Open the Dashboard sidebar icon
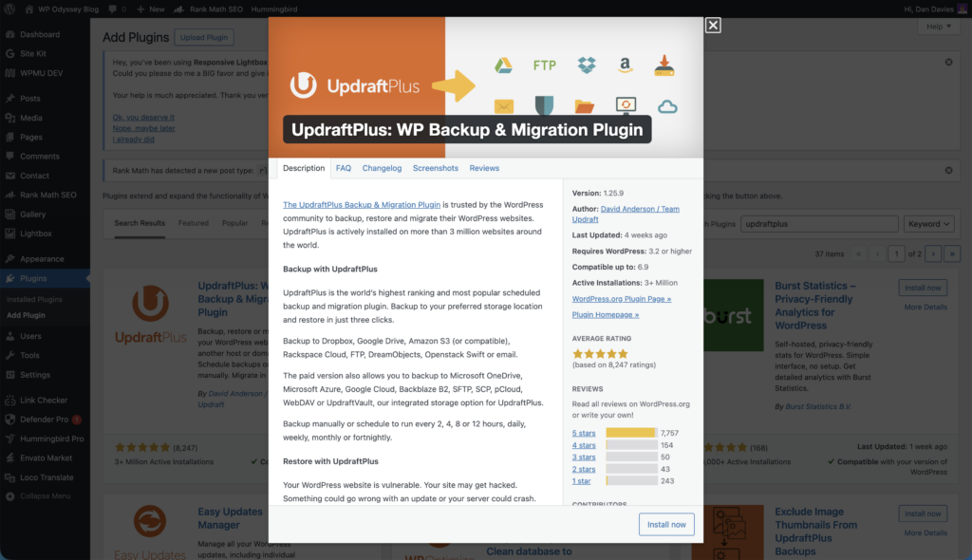Viewport: 972px width, 560px height. pos(9,35)
